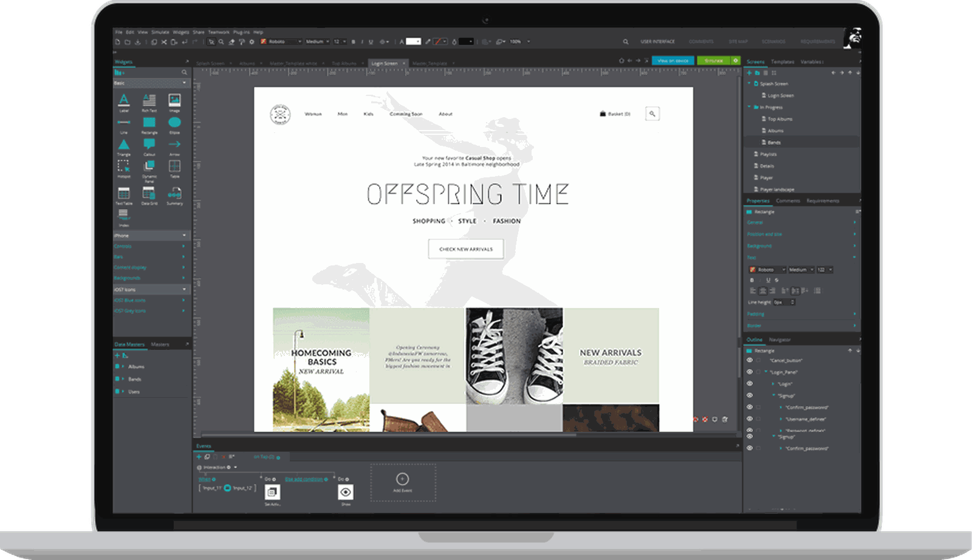Image resolution: width=972 pixels, height=560 pixels.
Task: Click the Line height input field
Action: [784, 302]
